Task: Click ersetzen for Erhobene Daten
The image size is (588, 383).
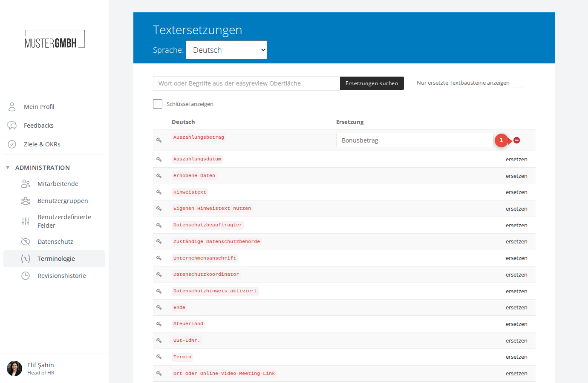Action: pos(516,176)
